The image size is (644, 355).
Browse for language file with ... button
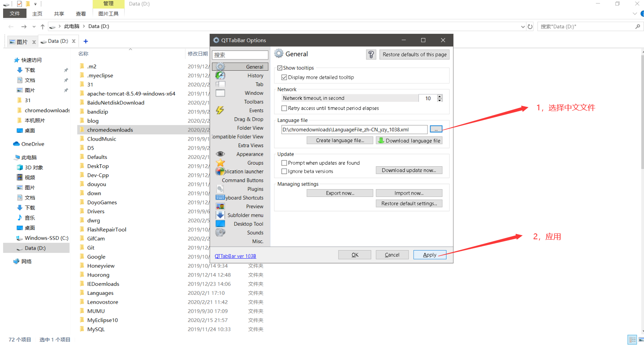click(436, 129)
